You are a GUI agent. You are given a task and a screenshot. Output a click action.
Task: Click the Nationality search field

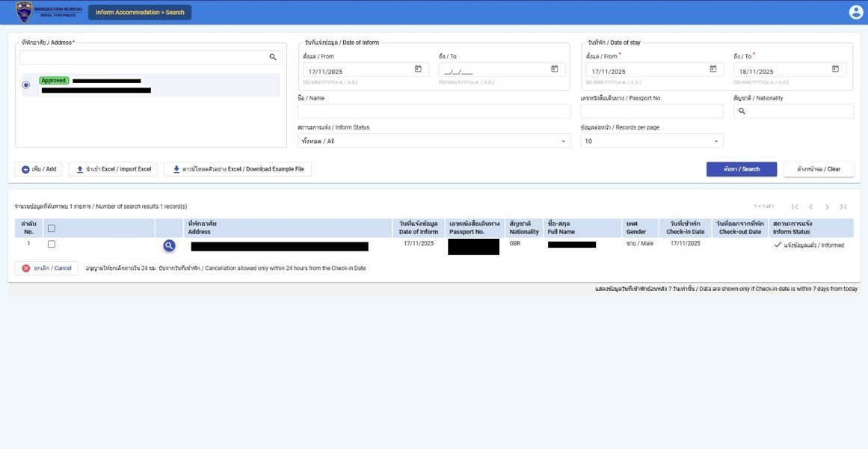click(x=797, y=111)
